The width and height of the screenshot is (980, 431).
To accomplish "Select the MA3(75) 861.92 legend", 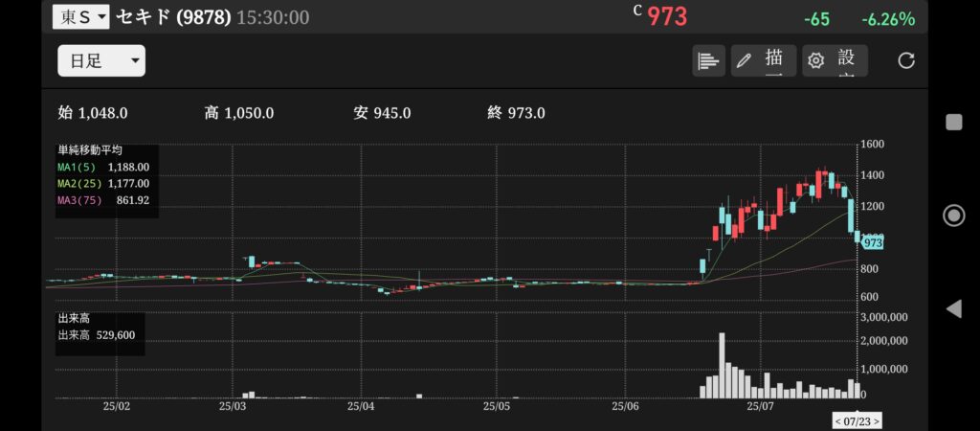I will (x=103, y=200).
